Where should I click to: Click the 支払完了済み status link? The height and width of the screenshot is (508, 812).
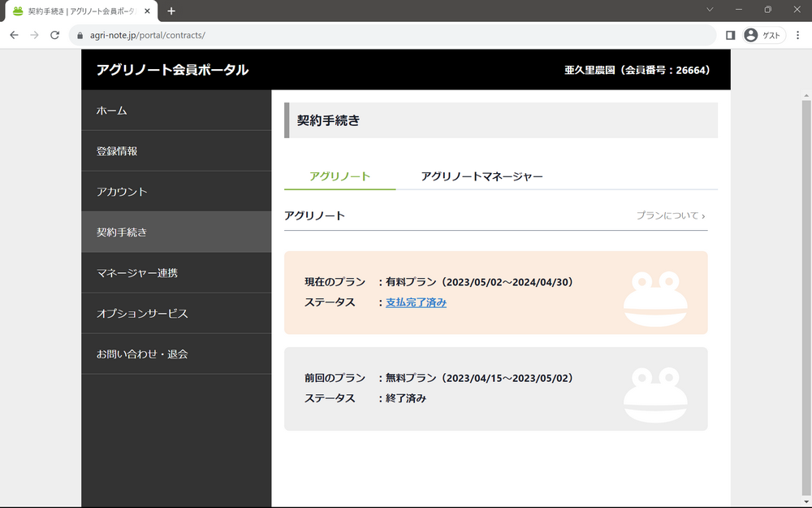click(416, 302)
